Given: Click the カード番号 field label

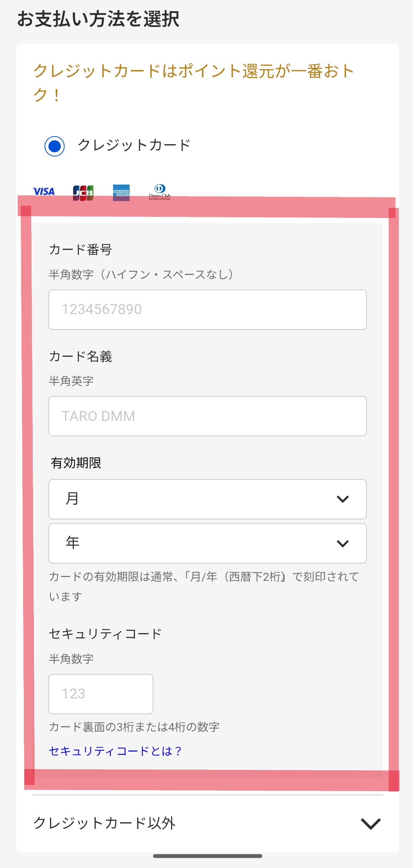Looking at the screenshot, I should click(x=80, y=249).
